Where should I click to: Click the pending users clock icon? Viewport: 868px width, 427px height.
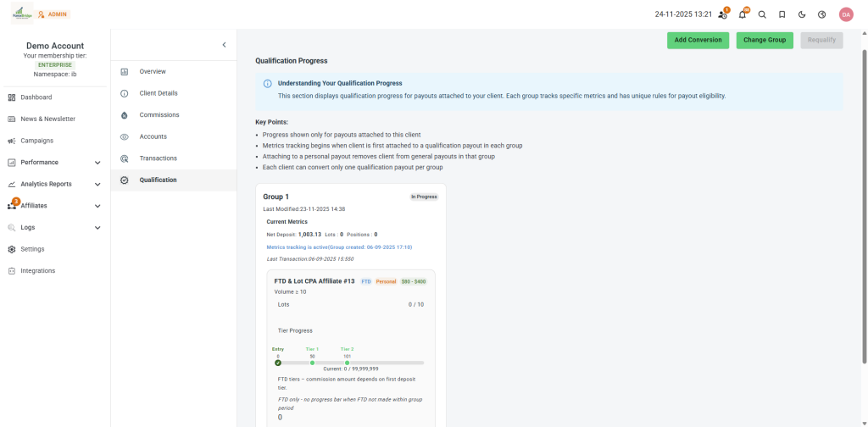click(x=722, y=14)
